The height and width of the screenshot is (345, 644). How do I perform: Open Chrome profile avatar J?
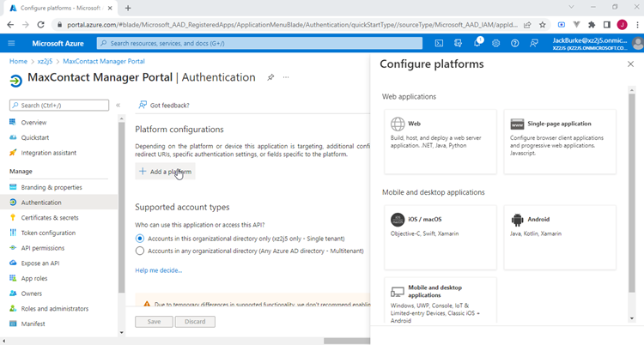click(x=622, y=25)
